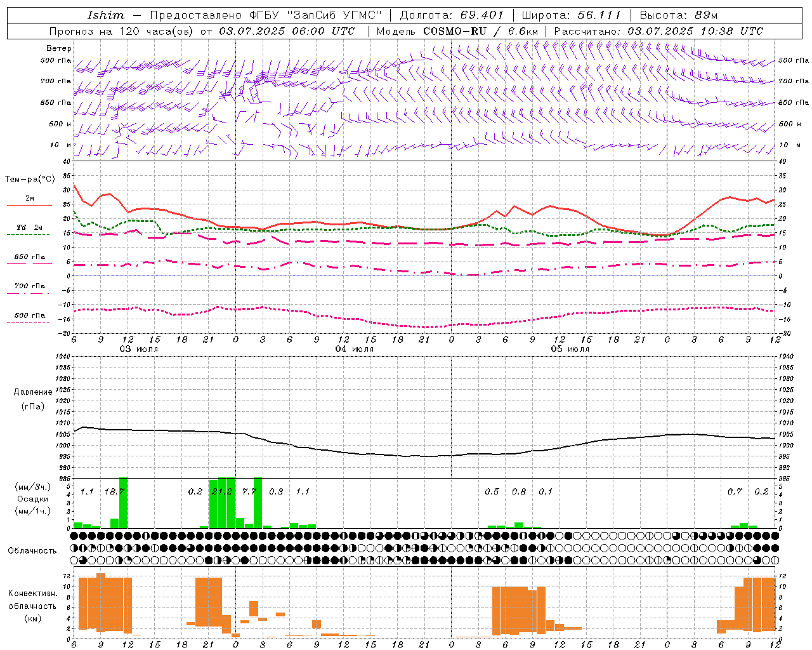
Task: Click the precipitation value "0.5"
Action: click(x=492, y=492)
